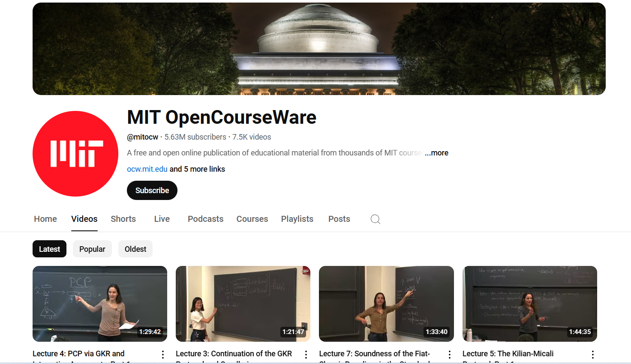
Task: Click the 7.5K videos count
Action: (252, 137)
